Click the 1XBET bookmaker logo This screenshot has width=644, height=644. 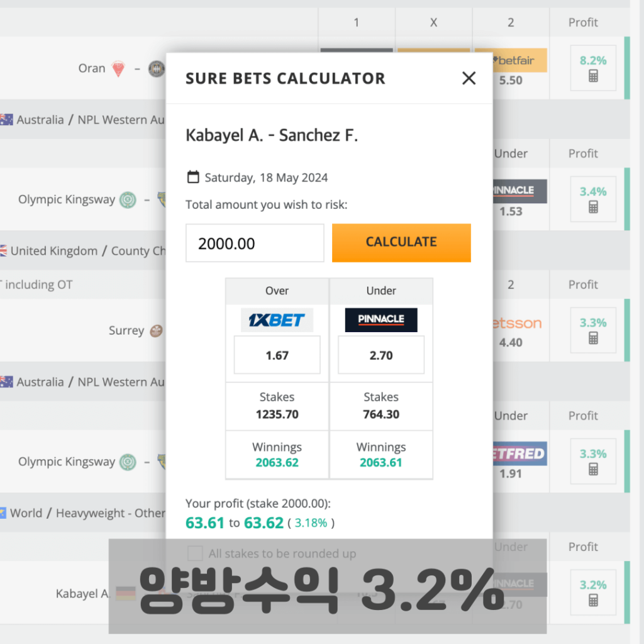pos(277,319)
